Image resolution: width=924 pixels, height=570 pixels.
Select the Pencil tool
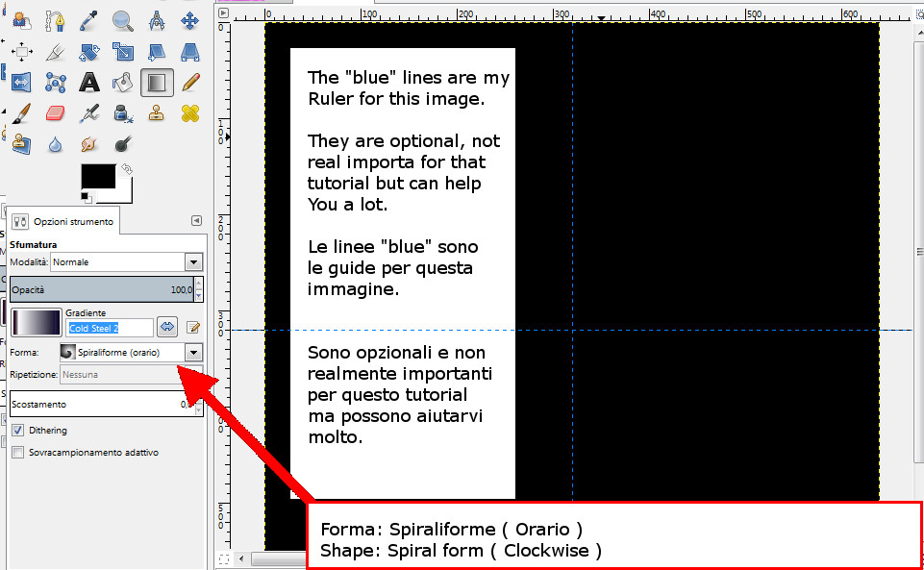tap(190, 83)
